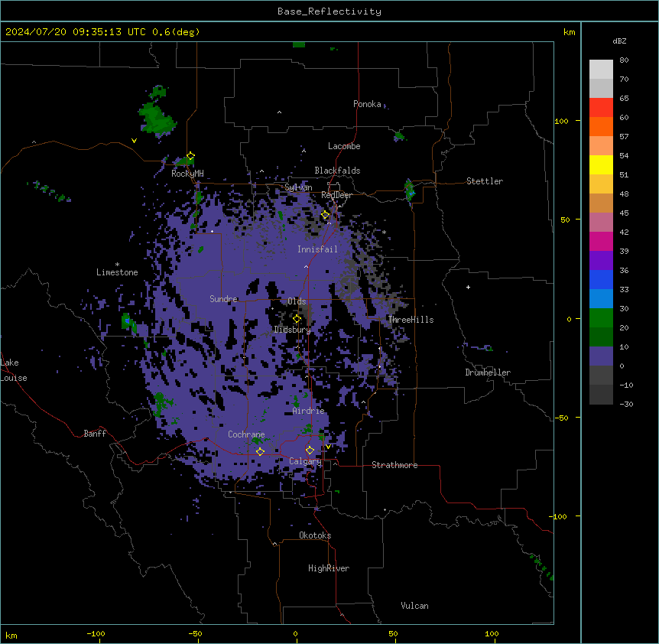Click the Lake Louise label
659x644 pixels.
(x=14, y=370)
